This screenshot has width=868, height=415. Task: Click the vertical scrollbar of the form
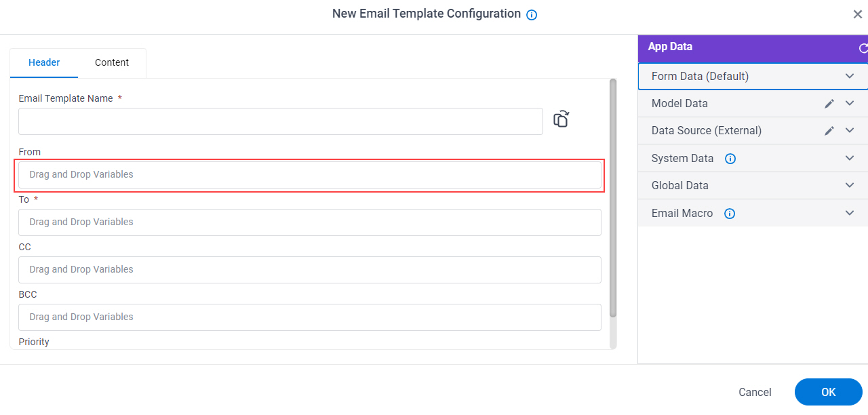point(613,197)
